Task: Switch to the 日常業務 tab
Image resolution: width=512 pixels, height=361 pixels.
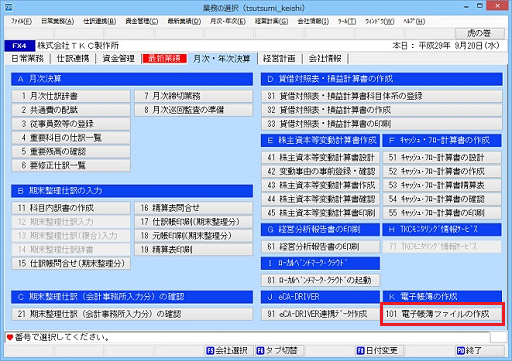Action: tap(28, 59)
